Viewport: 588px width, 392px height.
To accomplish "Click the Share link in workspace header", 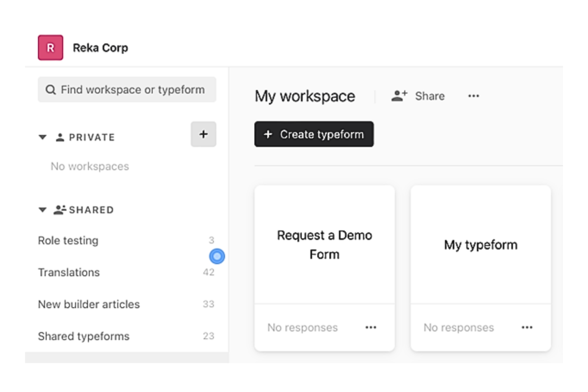I will (x=430, y=96).
